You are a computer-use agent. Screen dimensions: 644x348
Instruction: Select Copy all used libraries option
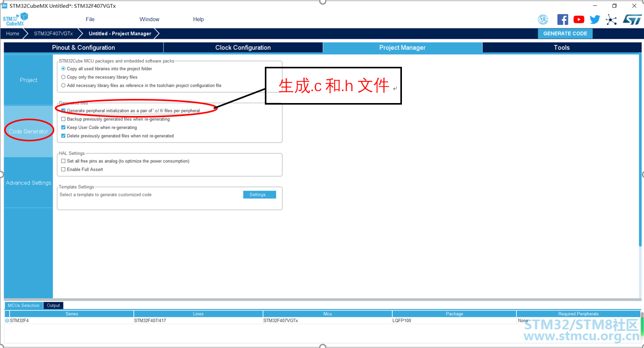[x=63, y=69]
